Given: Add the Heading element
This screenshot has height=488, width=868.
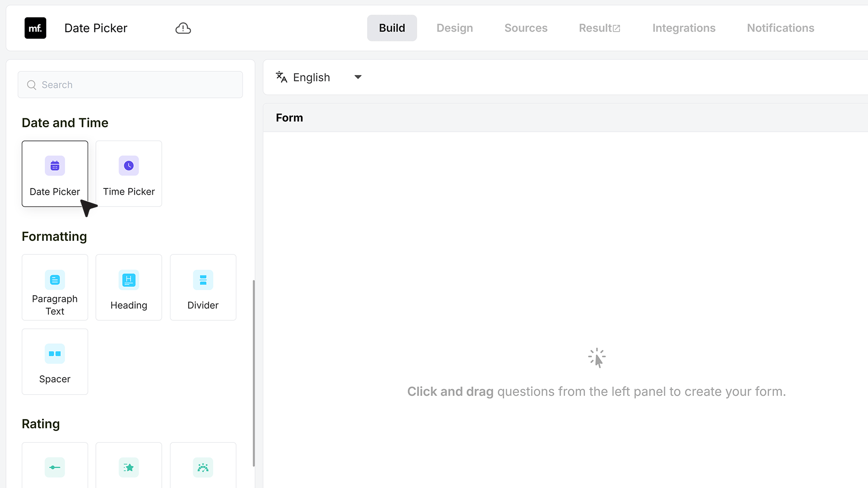Looking at the screenshot, I should [x=129, y=287].
